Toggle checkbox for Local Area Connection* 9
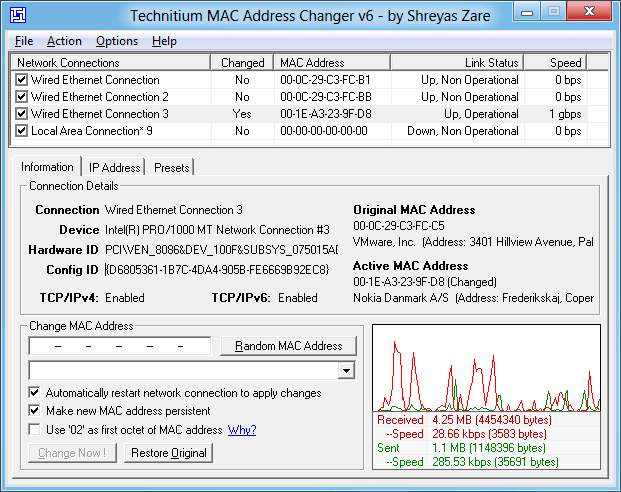Image resolution: width=621 pixels, height=492 pixels. tap(21, 131)
